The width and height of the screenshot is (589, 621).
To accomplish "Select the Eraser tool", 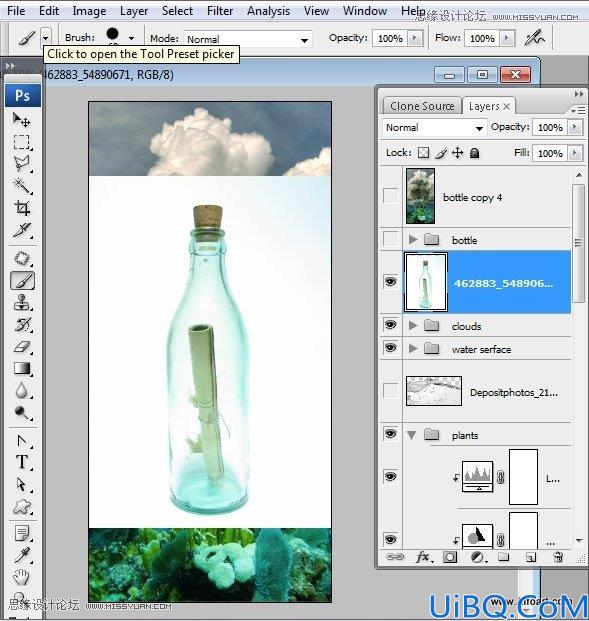I will (22, 347).
